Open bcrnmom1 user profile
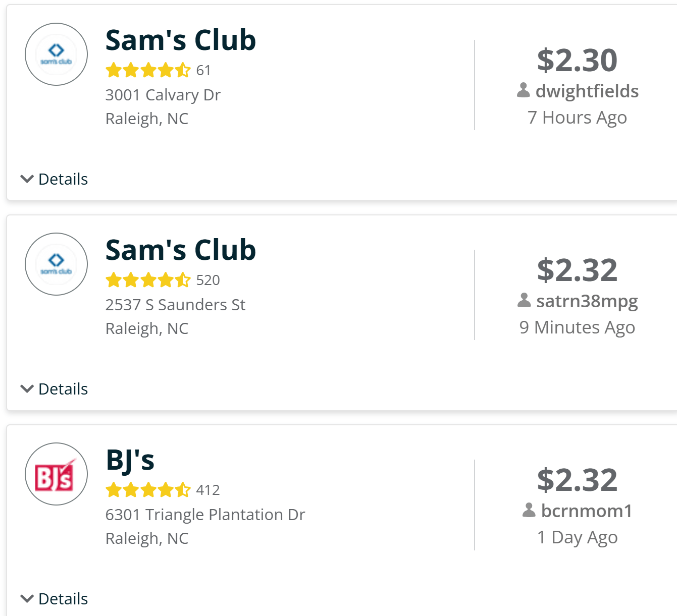Viewport: 677px width, 616px height. click(587, 511)
